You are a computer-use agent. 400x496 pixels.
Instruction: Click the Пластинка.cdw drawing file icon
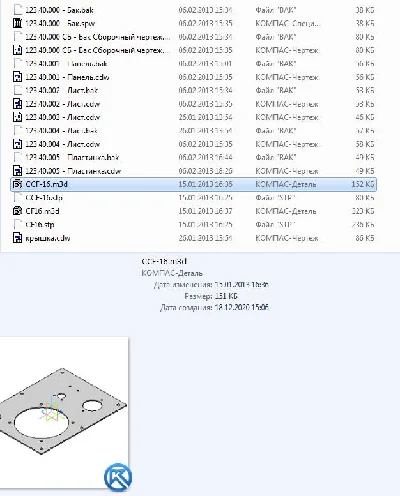[17, 171]
